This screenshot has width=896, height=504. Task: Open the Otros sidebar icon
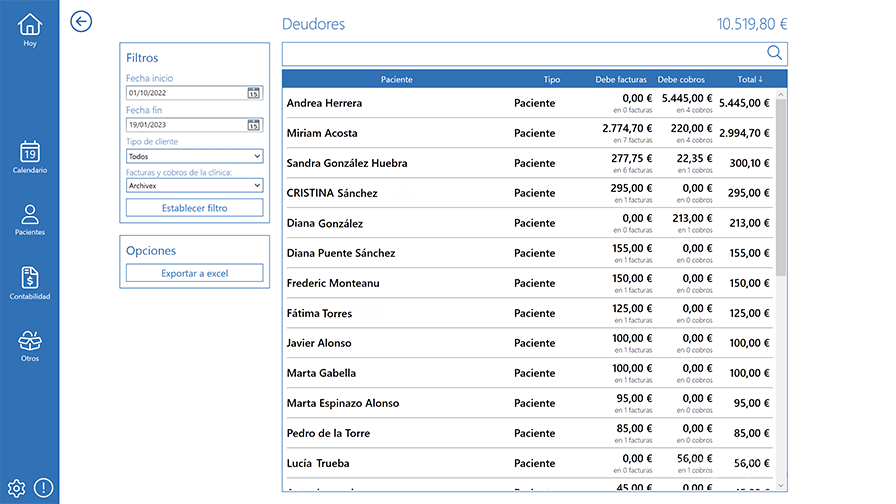30,345
